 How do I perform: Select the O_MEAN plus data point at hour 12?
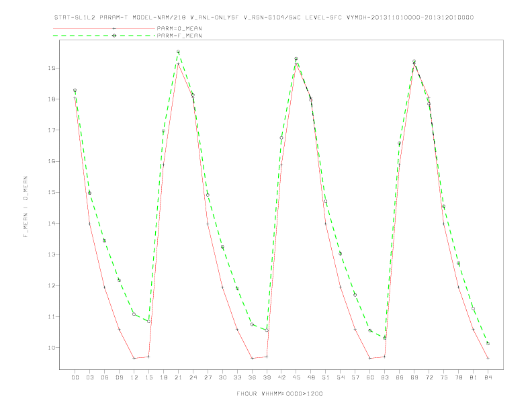point(134,358)
